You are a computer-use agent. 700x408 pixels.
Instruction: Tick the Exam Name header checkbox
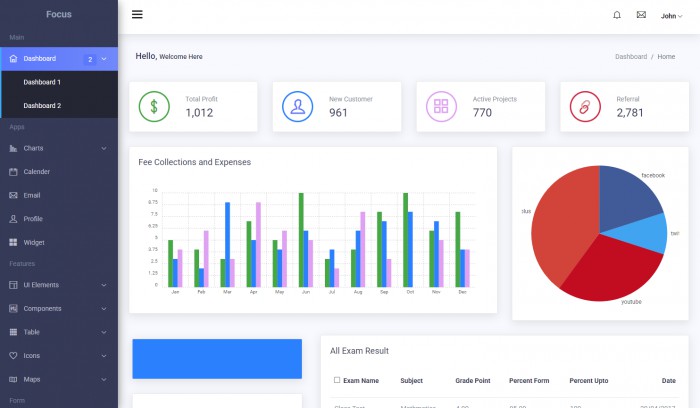[337, 380]
